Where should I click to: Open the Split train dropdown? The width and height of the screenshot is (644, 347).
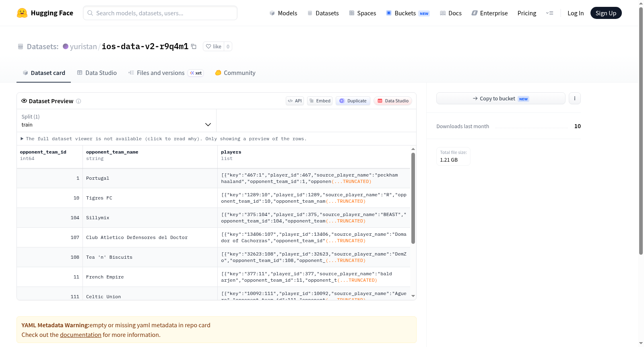(x=116, y=121)
